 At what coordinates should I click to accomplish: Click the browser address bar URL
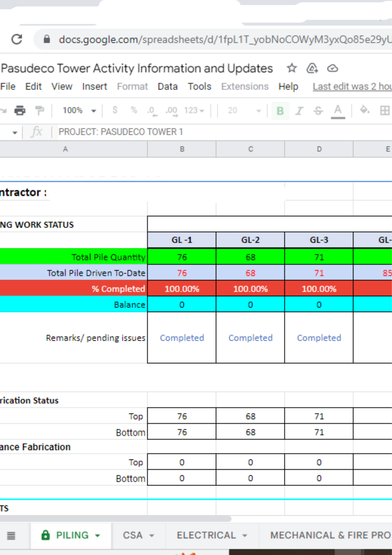(225, 39)
